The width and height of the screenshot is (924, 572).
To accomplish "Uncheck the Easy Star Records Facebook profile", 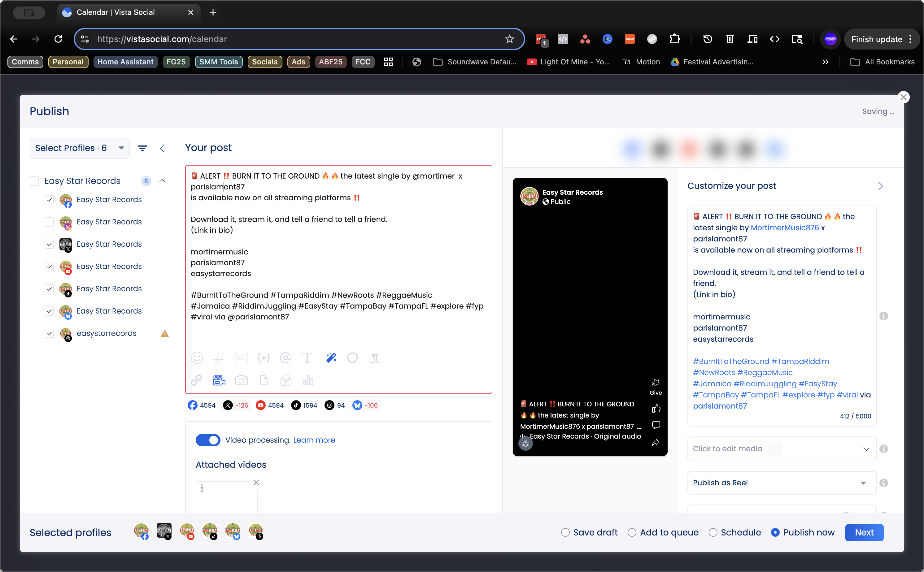I will (x=50, y=200).
